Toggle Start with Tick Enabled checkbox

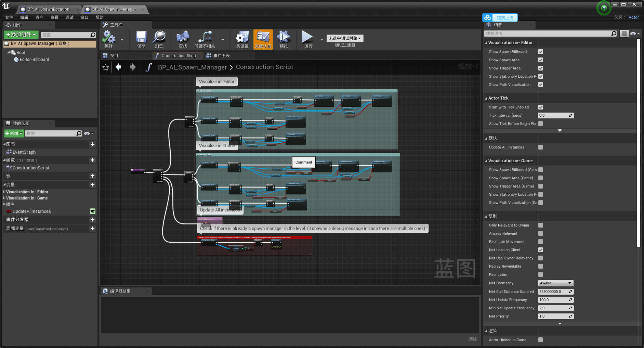coord(541,107)
